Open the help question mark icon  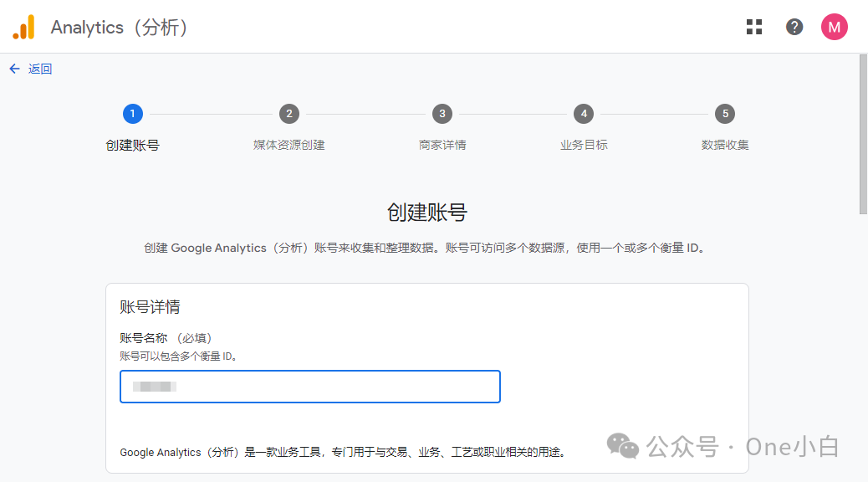(794, 27)
